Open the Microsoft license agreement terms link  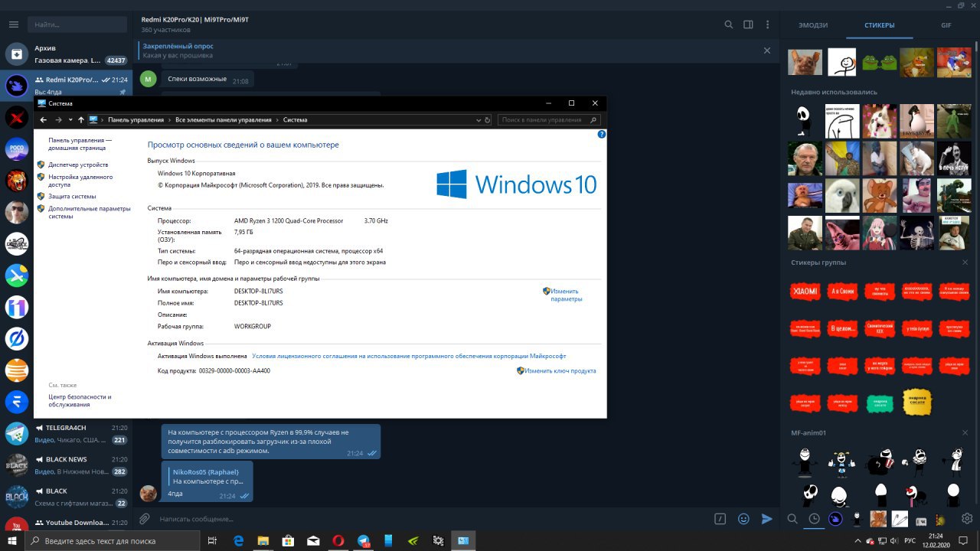click(x=409, y=356)
